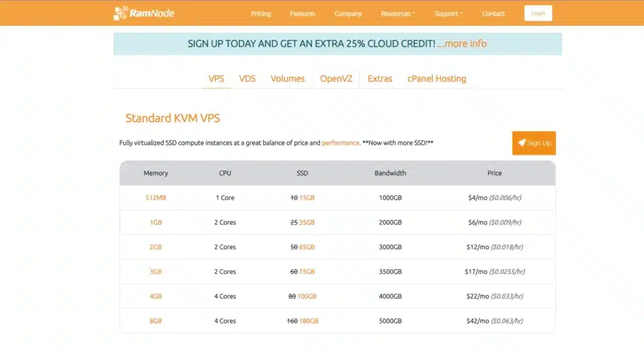
Task: Select the 1GB memory plan link
Action: (156, 222)
